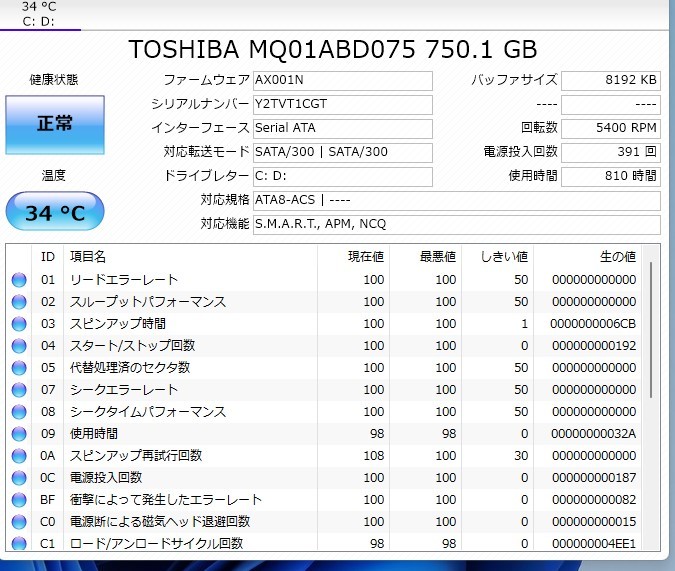Click the drive letter field C: D:
The image size is (675, 571).
tap(343, 177)
